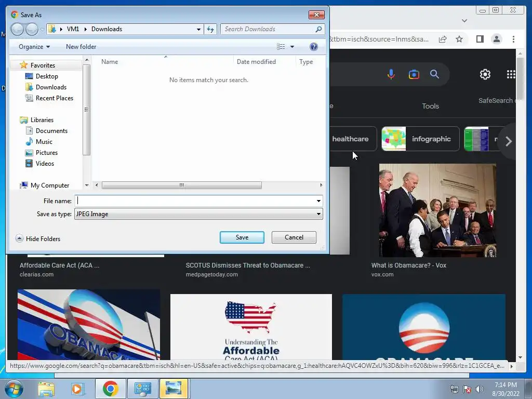The height and width of the screenshot is (399, 532).
Task: Click Downloads in the address breadcrumb
Action: pyautogui.click(x=107, y=29)
